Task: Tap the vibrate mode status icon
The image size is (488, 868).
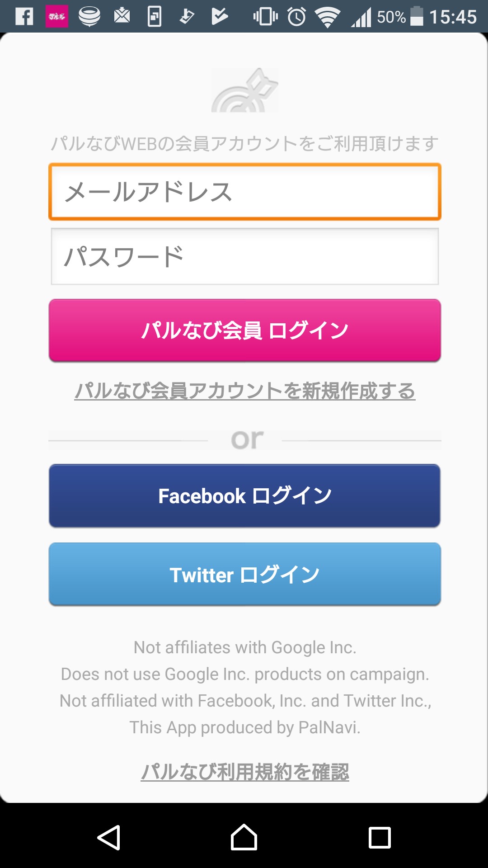Action: pyautogui.click(x=265, y=17)
